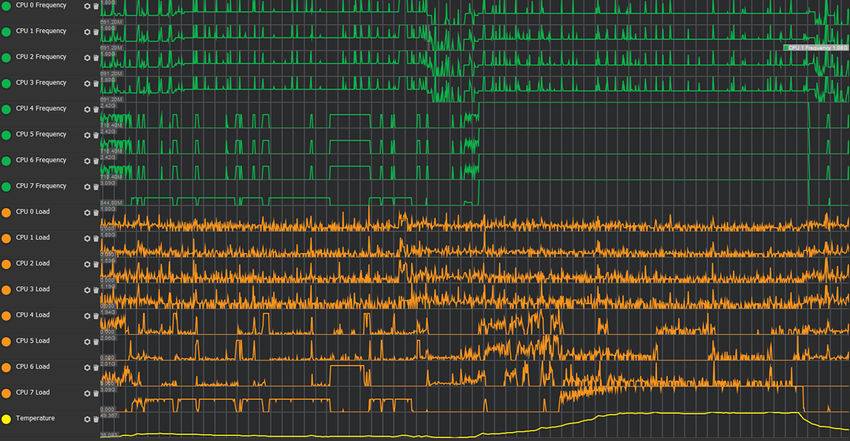Delete the CPU 1 Frequency track
This screenshot has height=441, width=850.
(95, 32)
